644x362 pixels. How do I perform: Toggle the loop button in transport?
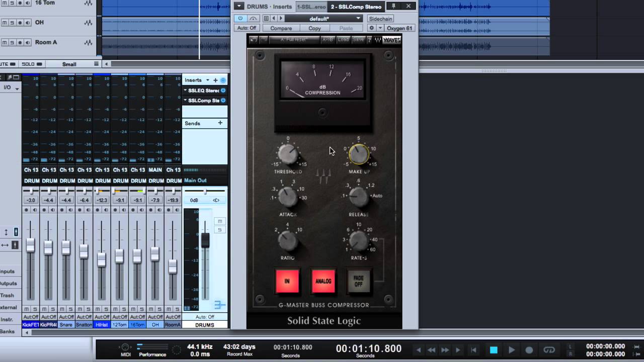tap(549, 350)
